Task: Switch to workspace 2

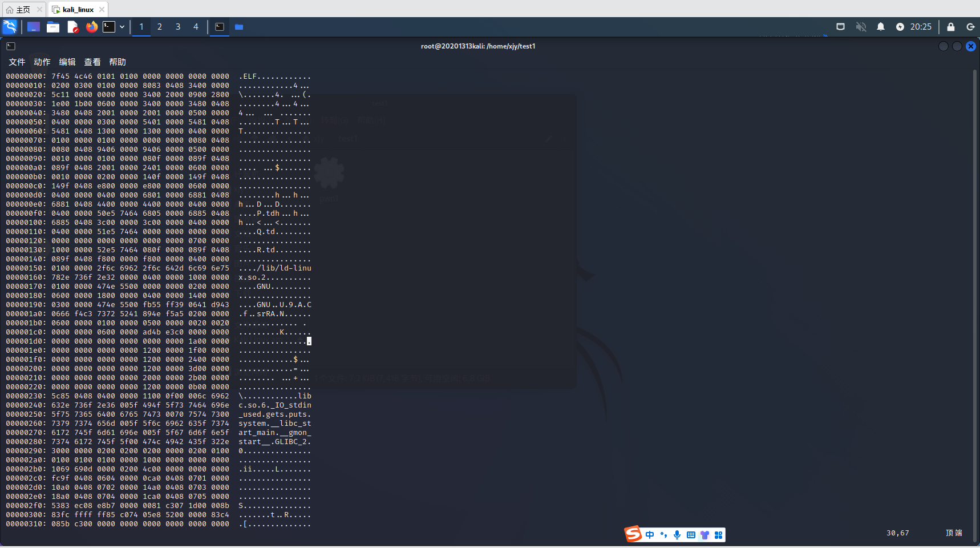Action: point(160,27)
